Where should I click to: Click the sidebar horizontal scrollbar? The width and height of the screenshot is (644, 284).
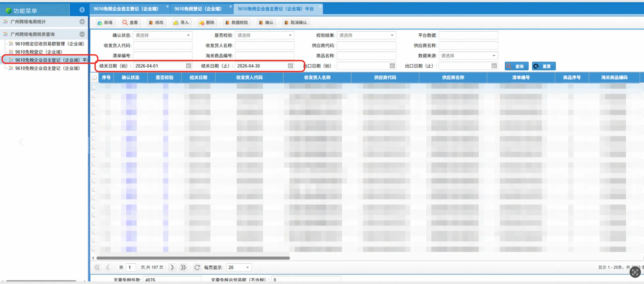pos(41,281)
